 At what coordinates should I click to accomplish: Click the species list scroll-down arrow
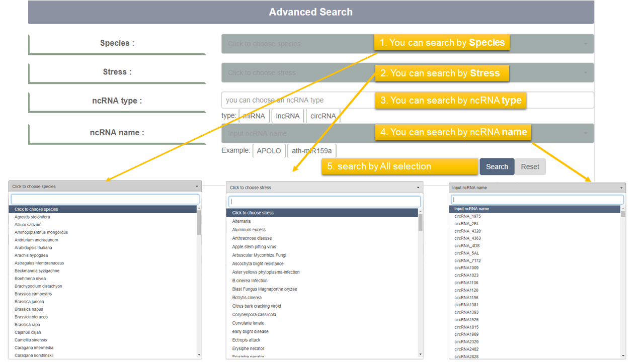[199, 355]
